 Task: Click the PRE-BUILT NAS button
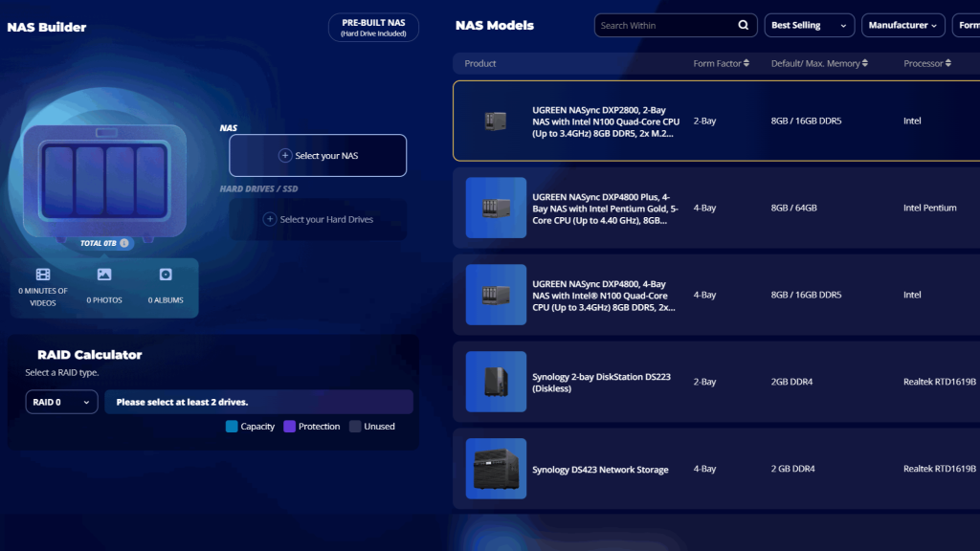[373, 27]
